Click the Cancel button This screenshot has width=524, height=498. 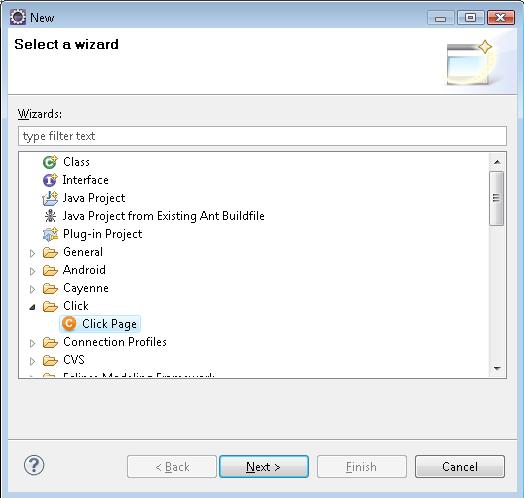(460, 467)
